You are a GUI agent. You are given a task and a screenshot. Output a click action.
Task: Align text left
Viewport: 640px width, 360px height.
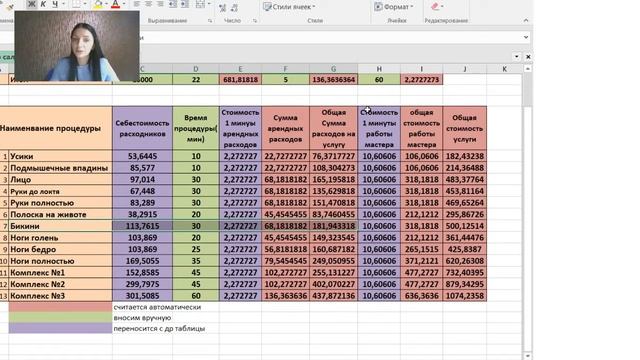point(136,4)
